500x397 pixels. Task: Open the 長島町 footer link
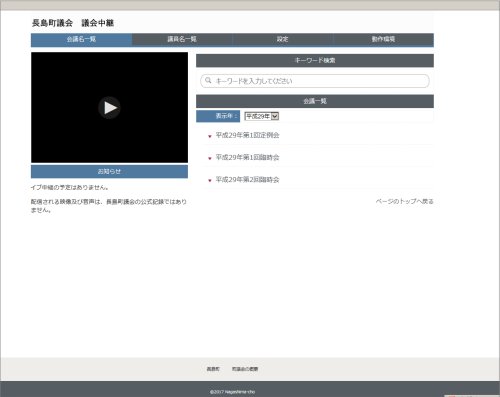point(213,369)
